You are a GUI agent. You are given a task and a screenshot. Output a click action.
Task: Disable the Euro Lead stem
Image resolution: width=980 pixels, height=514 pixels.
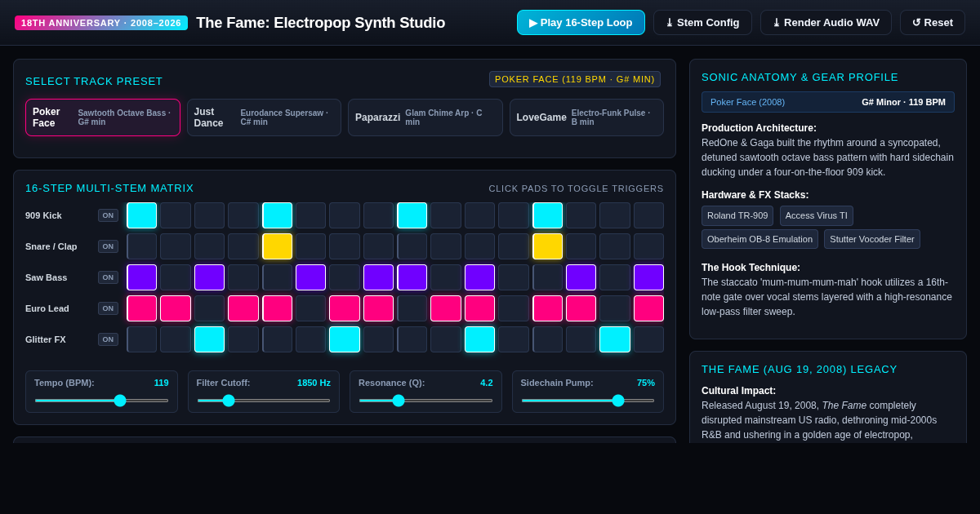click(x=108, y=308)
